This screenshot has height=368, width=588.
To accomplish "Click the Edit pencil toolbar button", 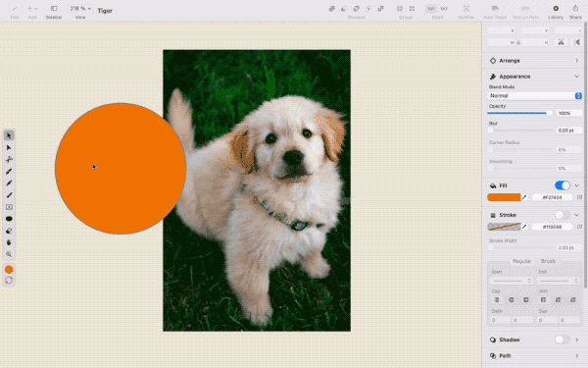I will (15, 8).
